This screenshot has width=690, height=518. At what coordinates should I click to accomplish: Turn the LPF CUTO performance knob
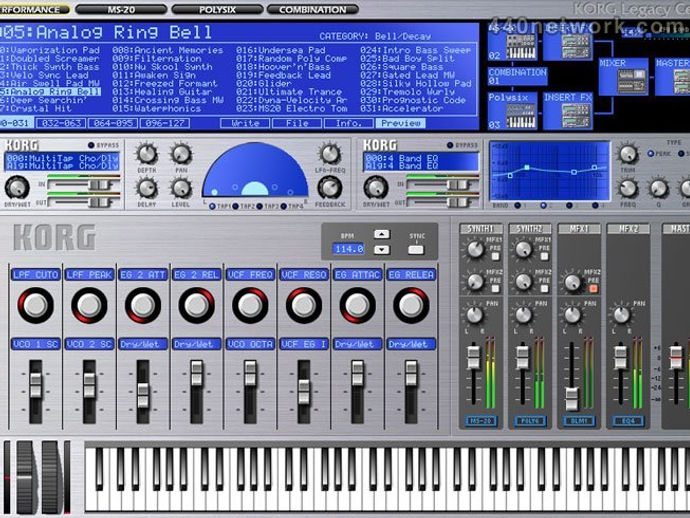coord(36,305)
